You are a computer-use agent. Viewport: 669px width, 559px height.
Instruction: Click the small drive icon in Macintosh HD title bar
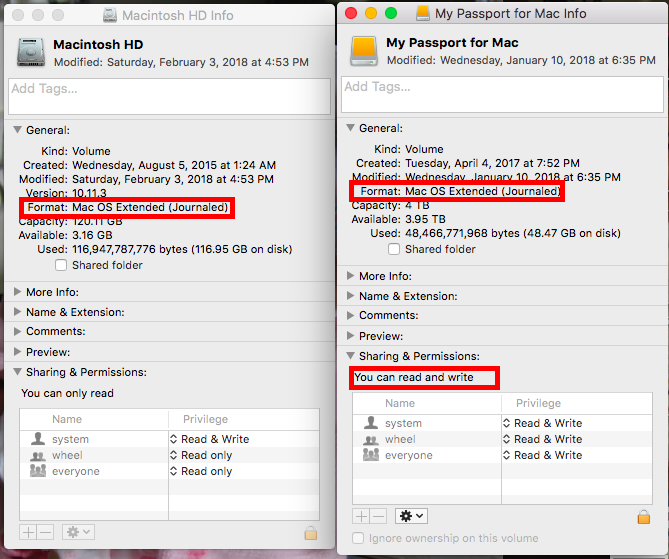pos(110,15)
